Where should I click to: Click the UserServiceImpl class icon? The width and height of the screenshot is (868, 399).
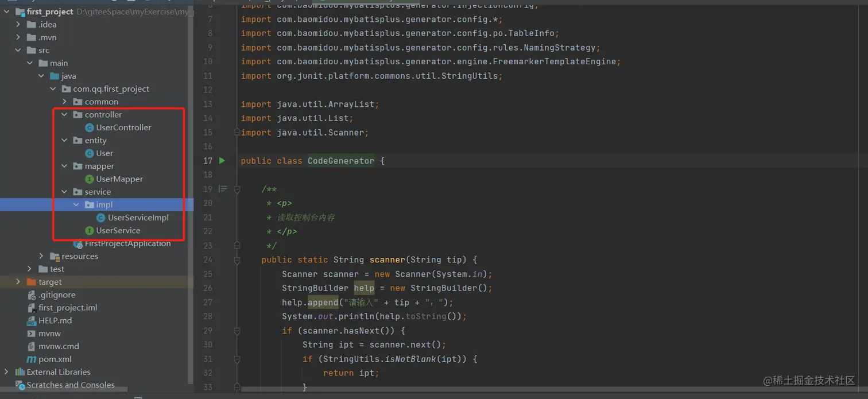(x=101, y=218)
